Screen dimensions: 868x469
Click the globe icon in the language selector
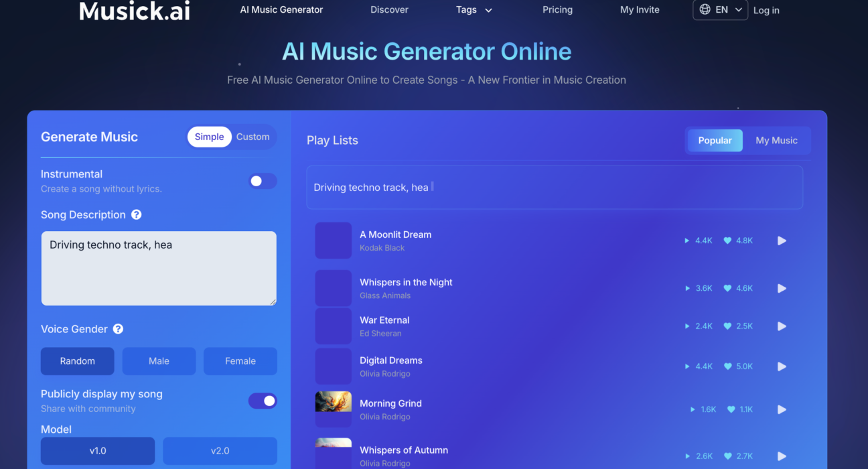tap(704, 10)
